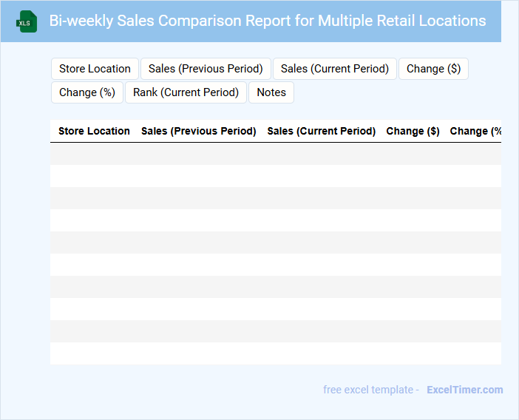Click the Rank (Current Period) tag button
The width and height of the screenshot is (519, 420).
[186, 92]
